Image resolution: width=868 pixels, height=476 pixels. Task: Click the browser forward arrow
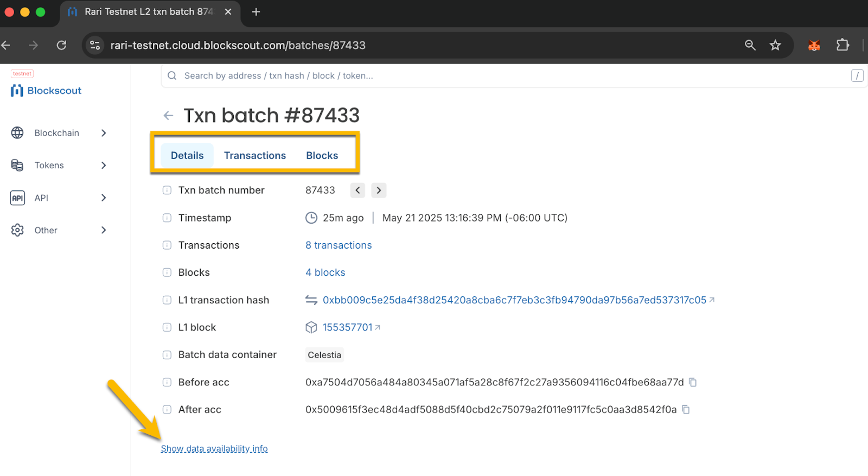tap(34, 45)
